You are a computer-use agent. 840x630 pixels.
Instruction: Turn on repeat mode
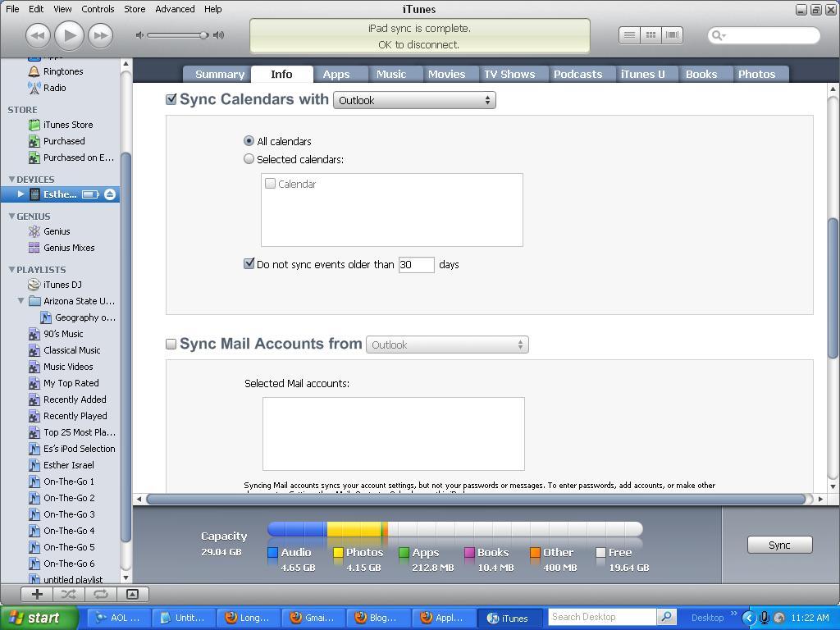[100, 594]
